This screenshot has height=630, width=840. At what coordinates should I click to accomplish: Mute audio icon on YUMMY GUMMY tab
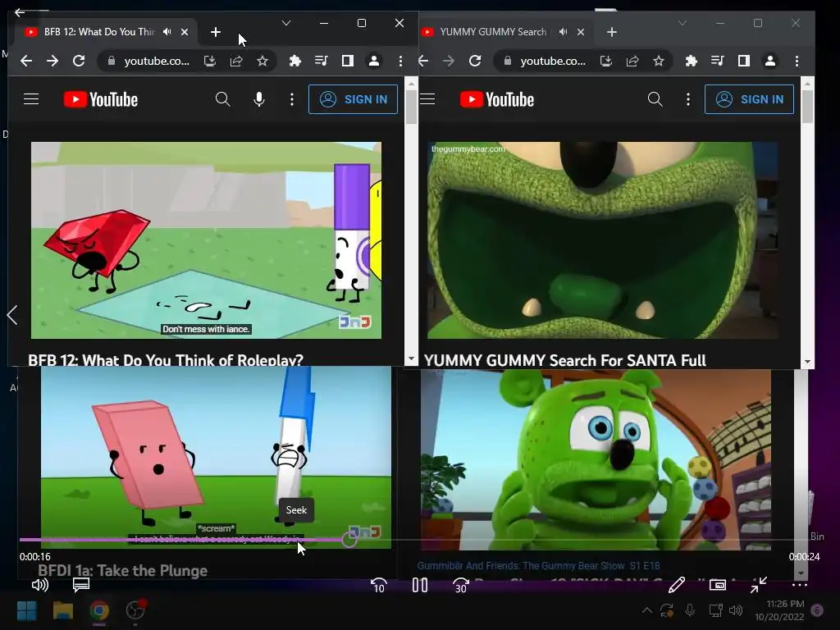point(564,32)
